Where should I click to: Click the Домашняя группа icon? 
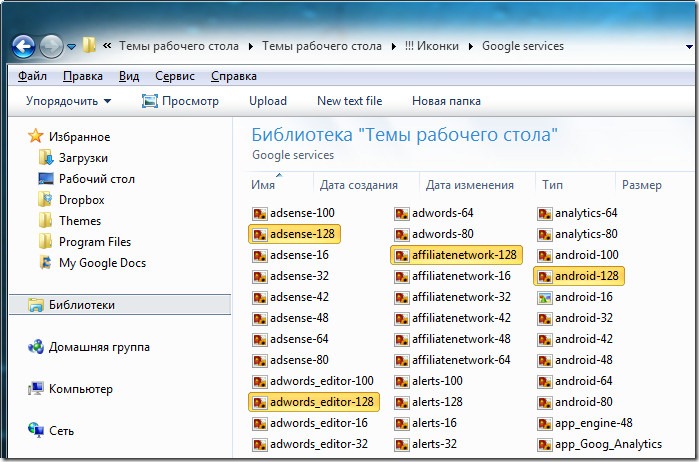[36, 346]
